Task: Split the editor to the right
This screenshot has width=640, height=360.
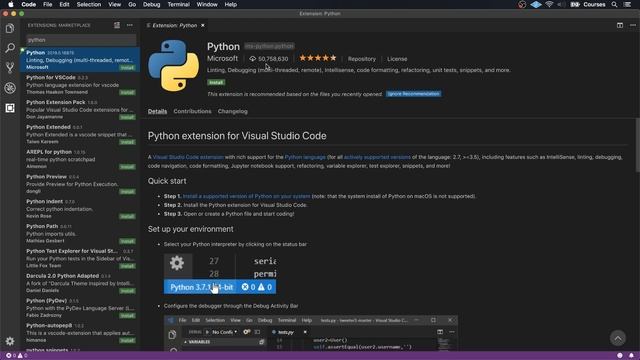Action: (620, 25)
